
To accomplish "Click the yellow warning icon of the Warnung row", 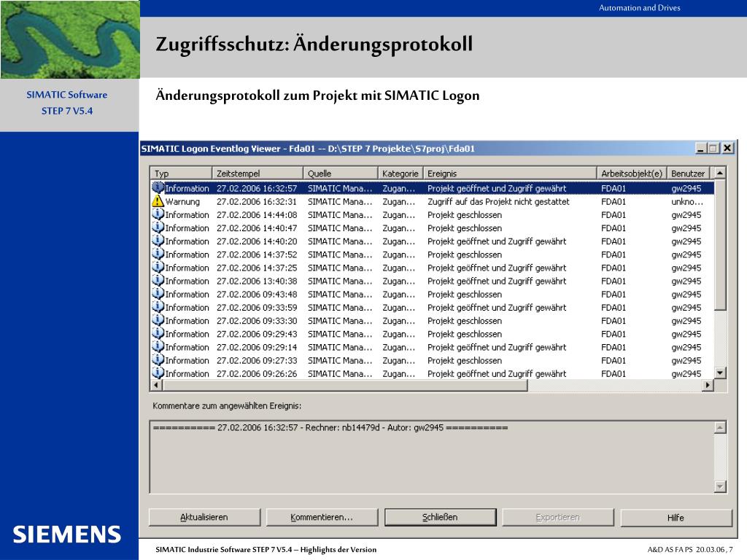I will [x=158, y=201].
